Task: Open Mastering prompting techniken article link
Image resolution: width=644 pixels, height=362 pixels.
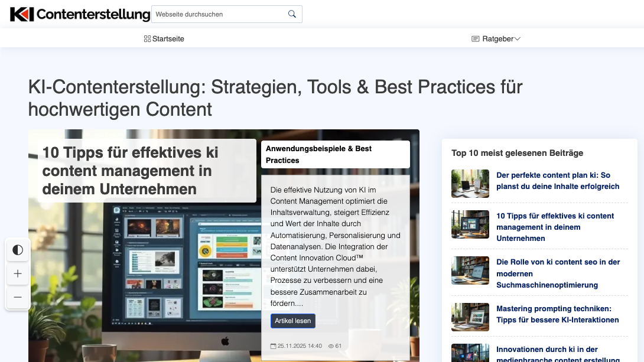Action: (x=557, y=314)
